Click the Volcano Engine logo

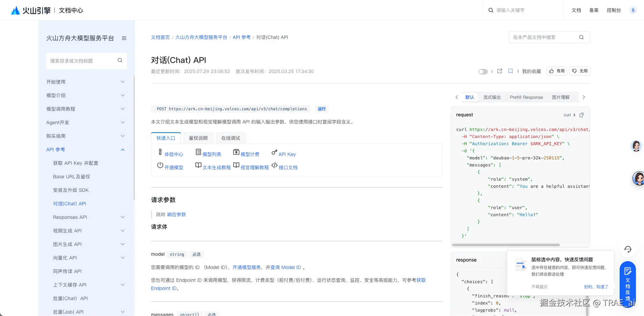coord(31,10)
